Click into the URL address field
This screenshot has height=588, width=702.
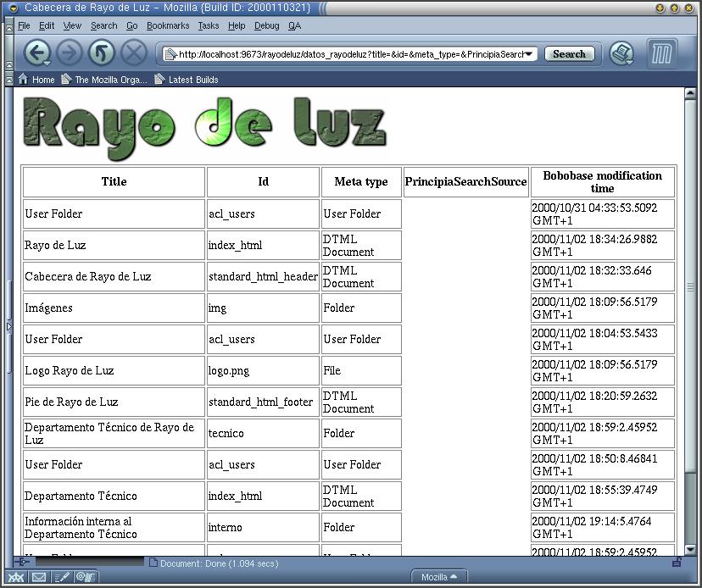pos(350,54)
